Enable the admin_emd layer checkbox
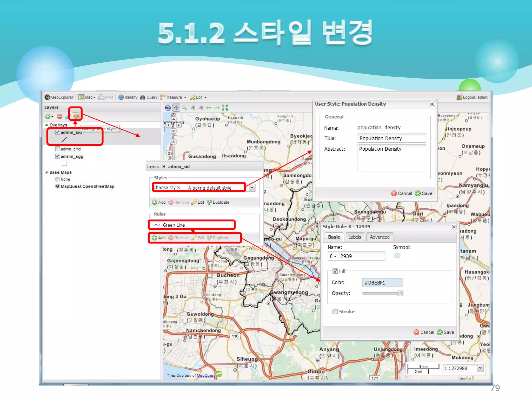This screenshot has width=532, height=399. coord(58,149)
